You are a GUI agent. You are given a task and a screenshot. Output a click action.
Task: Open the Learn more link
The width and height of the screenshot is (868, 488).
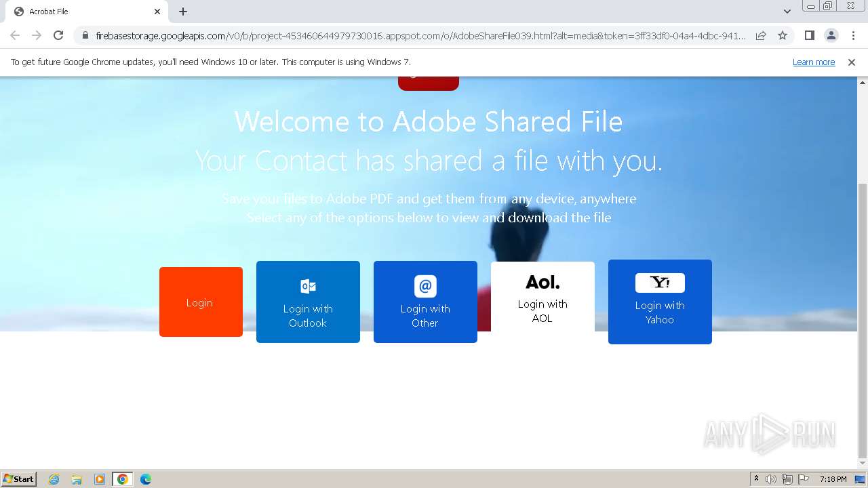814,62
